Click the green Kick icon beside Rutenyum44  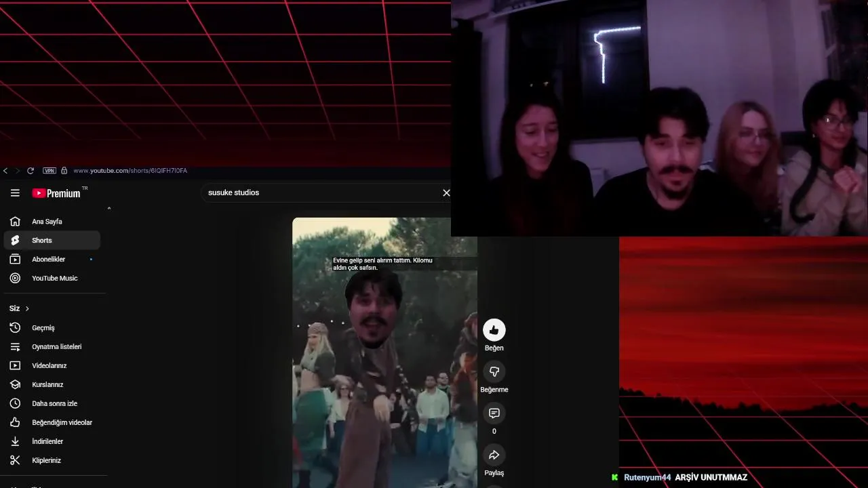615,478
